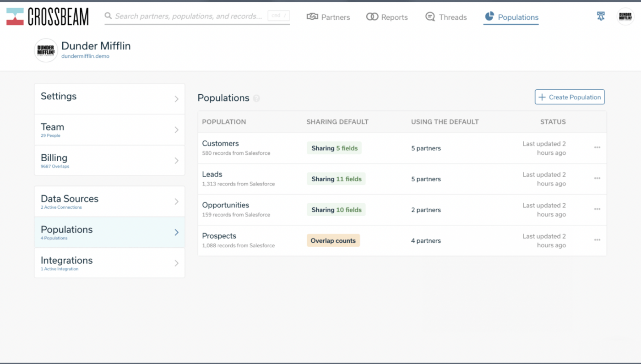Open the Prospects population
The height and width of the screenshot is (364, 641).
pos(219,236)
